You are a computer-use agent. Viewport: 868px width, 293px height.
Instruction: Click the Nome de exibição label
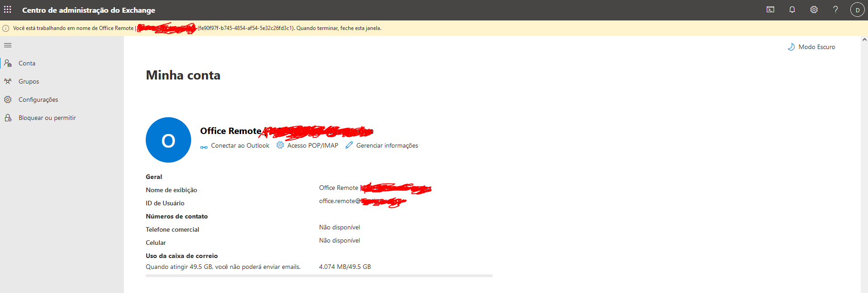171,190
